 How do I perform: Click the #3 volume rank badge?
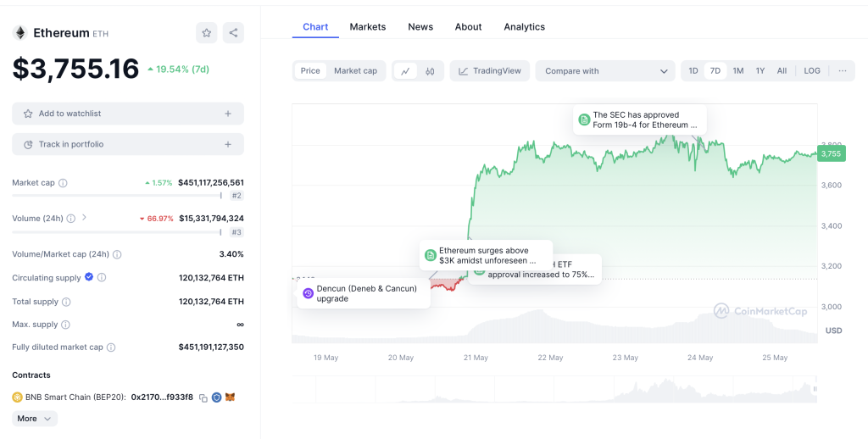[x=236, y=232]
